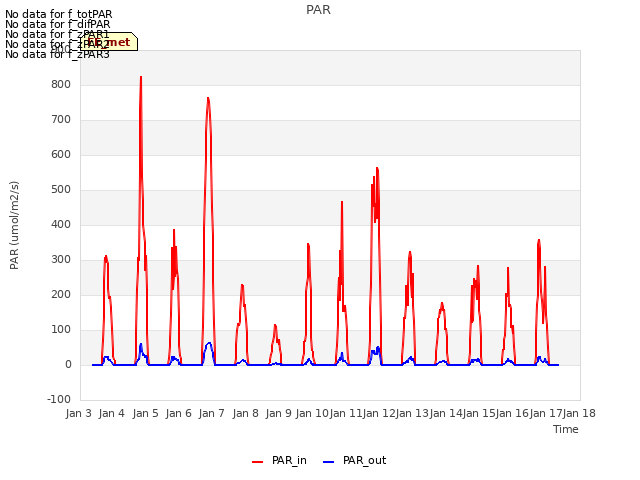This screenshot has height=480, width=640.
Task: Click the text No data for f_totPAR
Action: 59,15
